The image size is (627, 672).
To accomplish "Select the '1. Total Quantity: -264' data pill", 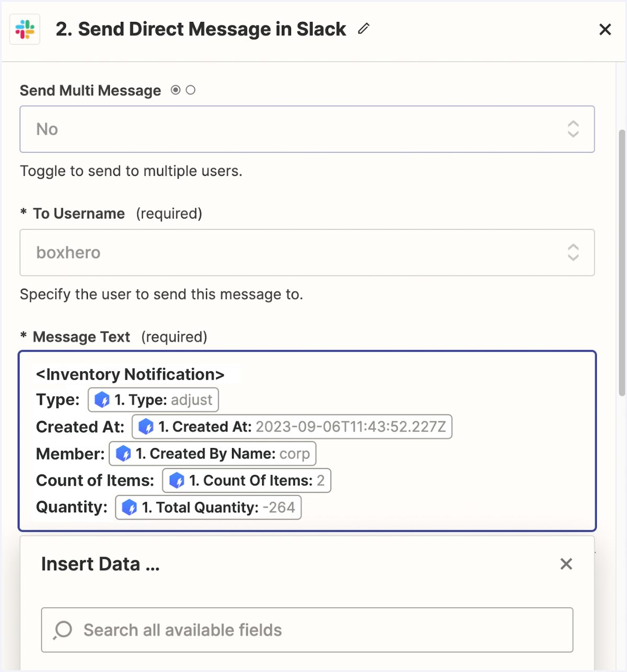I will (208, 507).
